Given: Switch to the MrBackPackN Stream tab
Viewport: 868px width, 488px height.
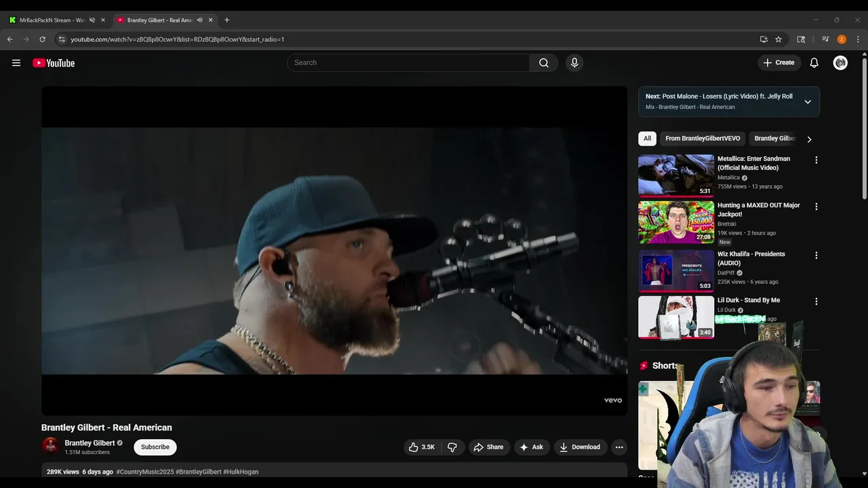Looking at the screenshot, I should point(52,20).
